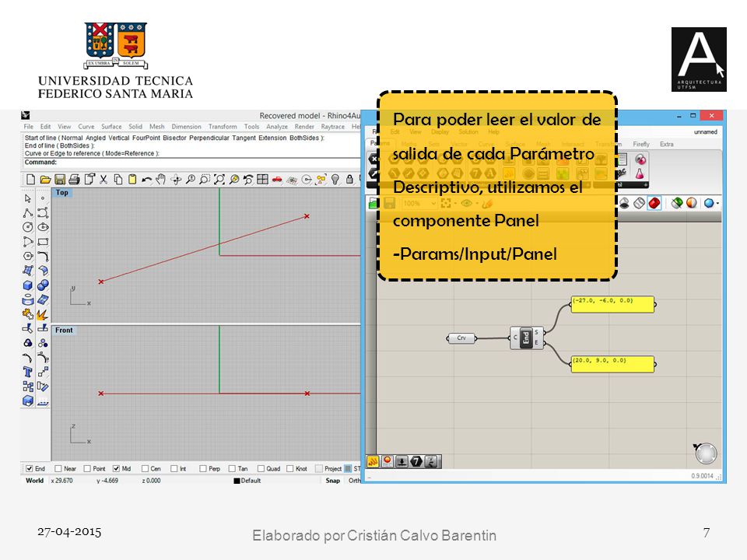Enable the Tan osnap checkbox
Screen dimensions: 747x560
232,468
